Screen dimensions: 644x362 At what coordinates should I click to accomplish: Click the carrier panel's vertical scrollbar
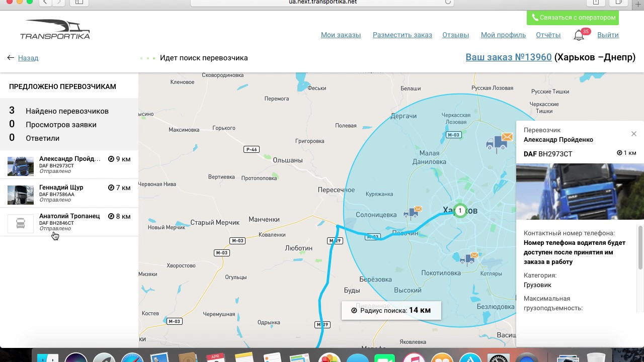pyautogui.click(x=640, y=247)
